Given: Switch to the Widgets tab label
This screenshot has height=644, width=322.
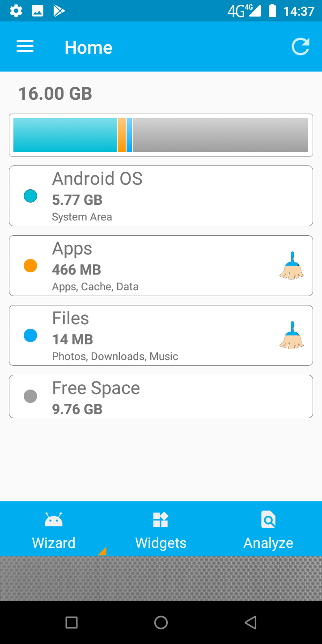Looking at the screenshot, I should [161, 543].
